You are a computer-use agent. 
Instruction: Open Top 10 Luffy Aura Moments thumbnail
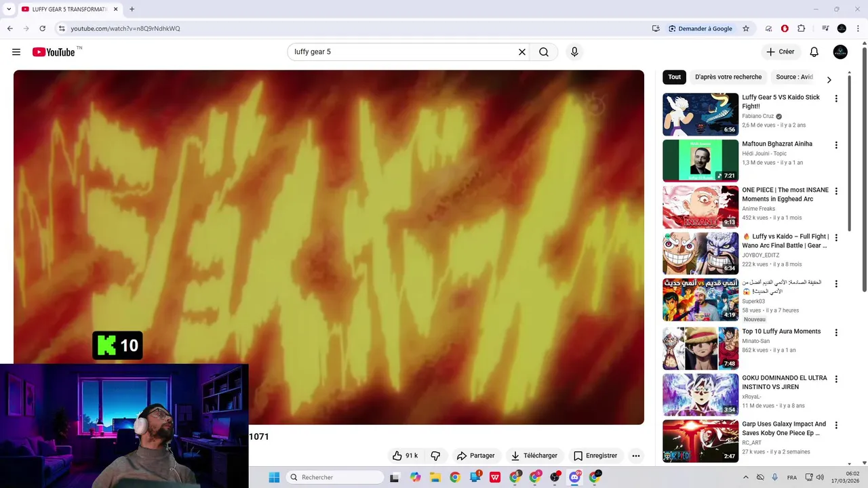point(701,348)
